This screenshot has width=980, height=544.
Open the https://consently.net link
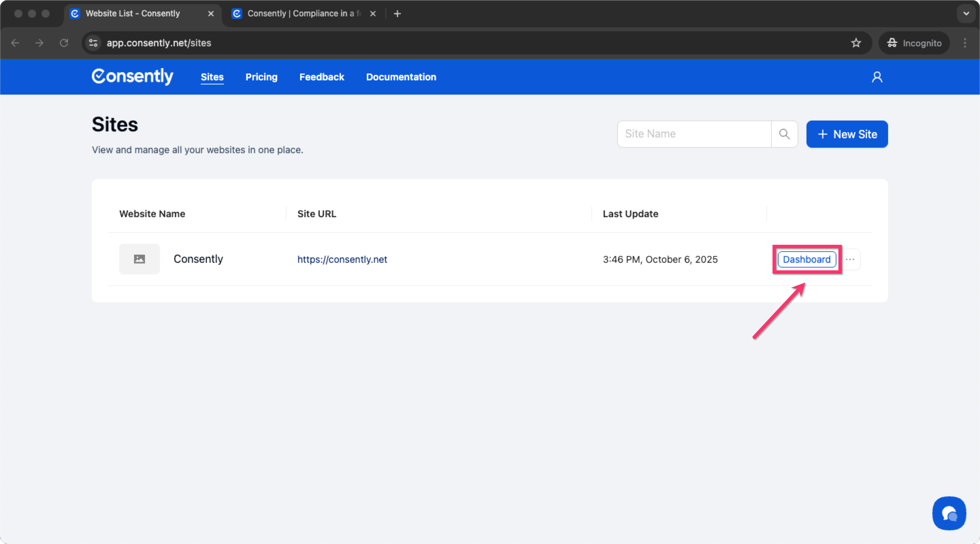point(342,260)
